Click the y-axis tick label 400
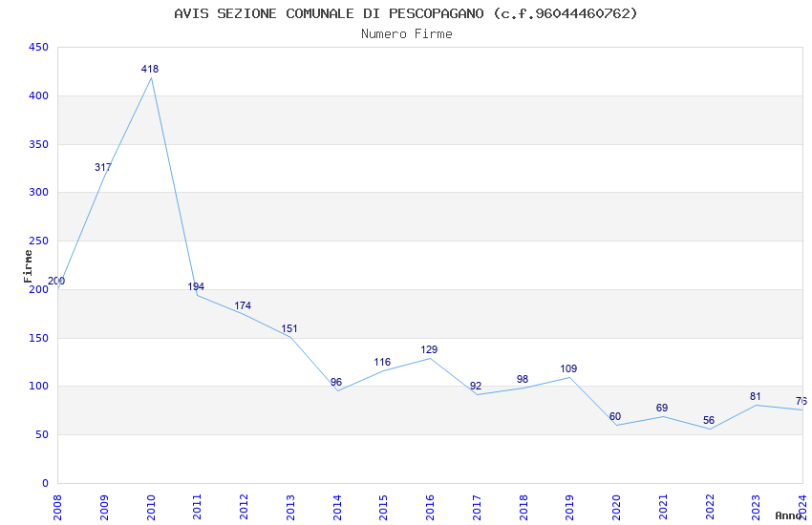The height and width of the screenshot is (525, 812). tap(39, 95)
